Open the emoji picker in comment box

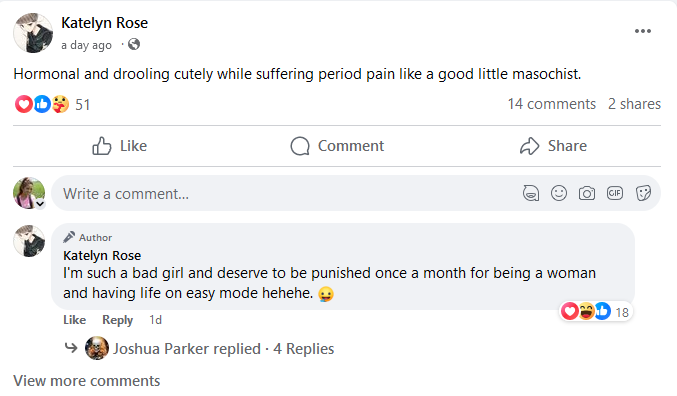pos(559,193)
